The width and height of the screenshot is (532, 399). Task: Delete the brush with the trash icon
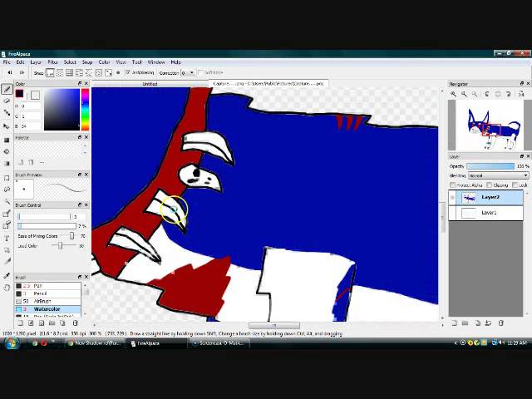76,323
